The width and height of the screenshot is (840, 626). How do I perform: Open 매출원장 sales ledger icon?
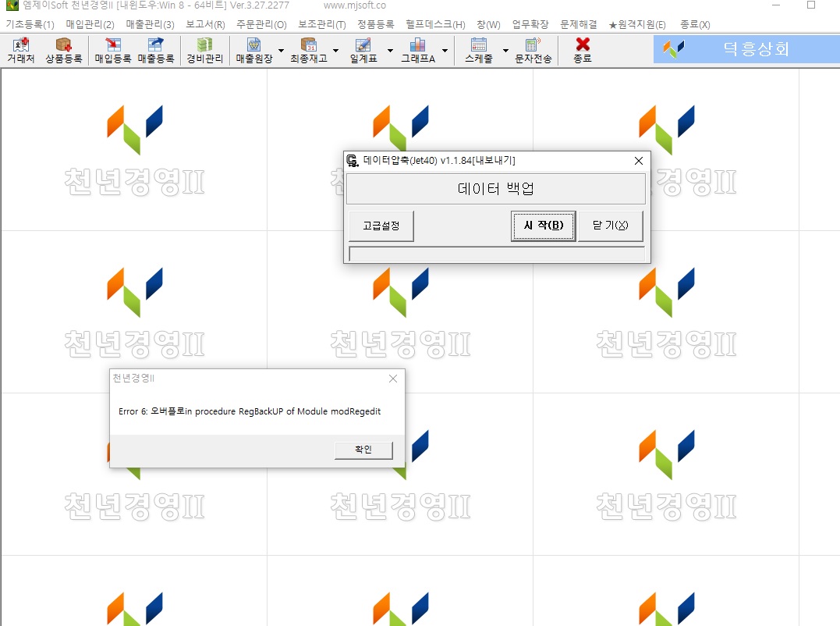tap(254, 51)
